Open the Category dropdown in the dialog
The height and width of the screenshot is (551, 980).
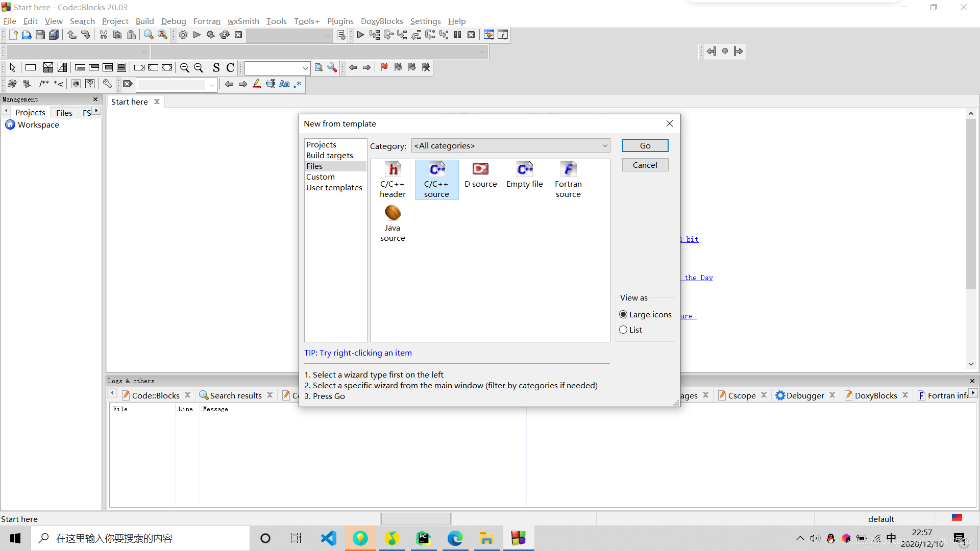click(x=511, y=145)
